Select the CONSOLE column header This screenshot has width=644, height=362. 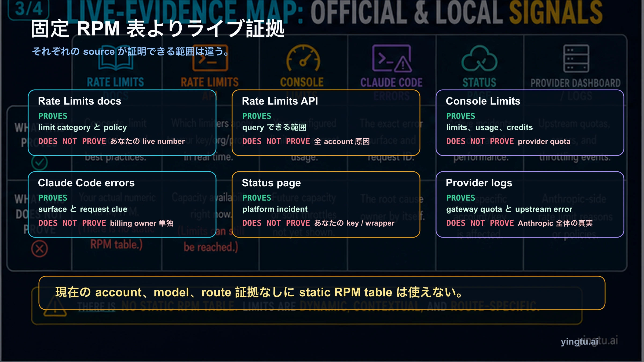pos(302,82)
